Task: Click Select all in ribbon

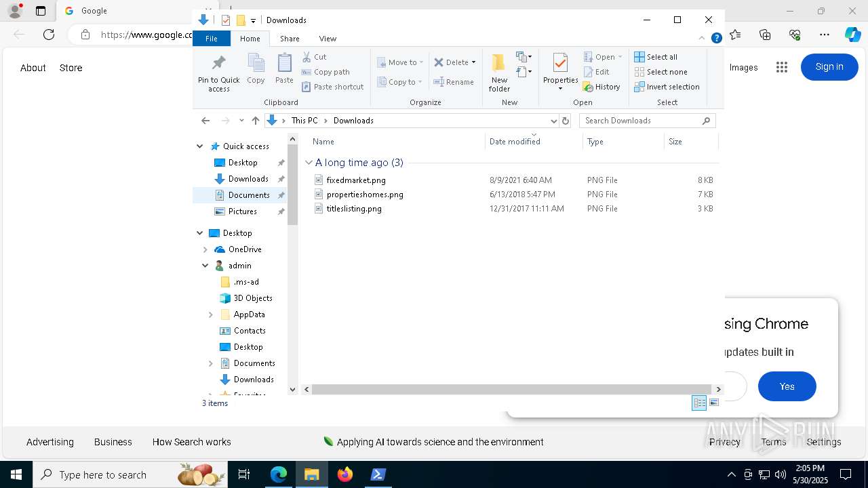Action: pyautogui.click(x=656, y=57)
